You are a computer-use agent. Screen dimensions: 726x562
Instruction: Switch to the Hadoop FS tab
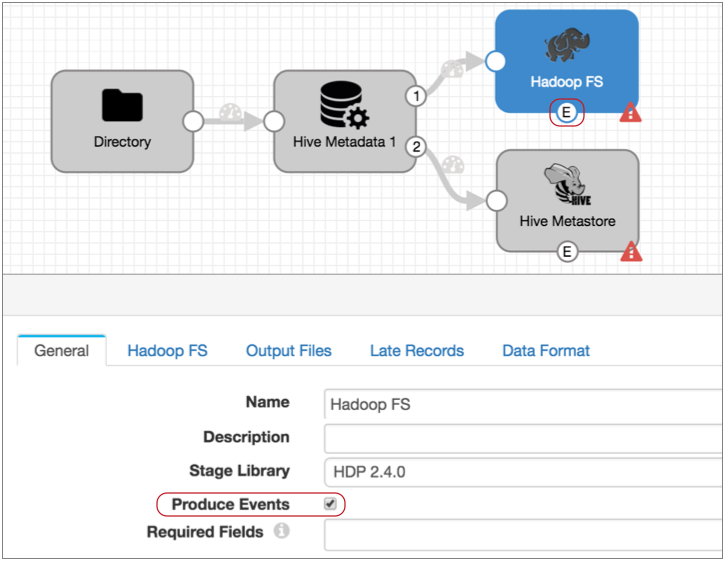[167, 351]
